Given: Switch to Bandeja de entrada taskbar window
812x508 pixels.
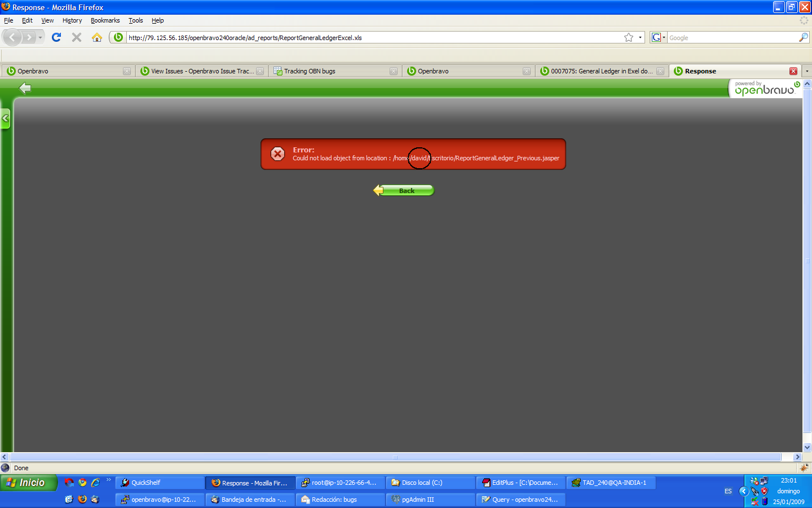Looking at the screenshot, I should tap(250, 500).
